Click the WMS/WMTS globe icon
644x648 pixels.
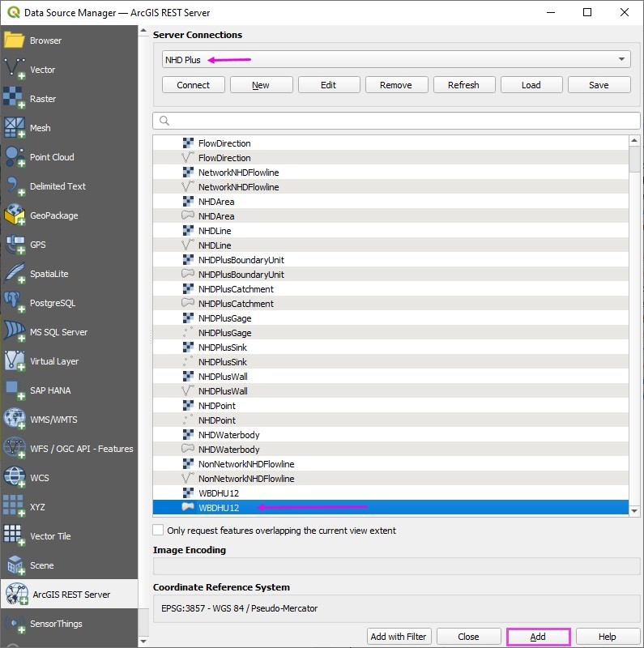[15, 420]
